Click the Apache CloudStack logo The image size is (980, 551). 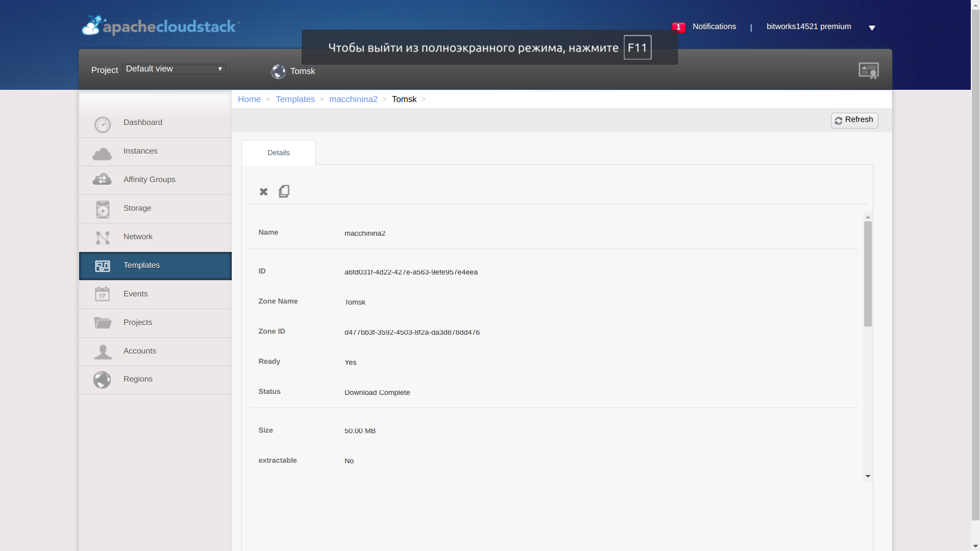pyautogui.click(x=160, y=26)
